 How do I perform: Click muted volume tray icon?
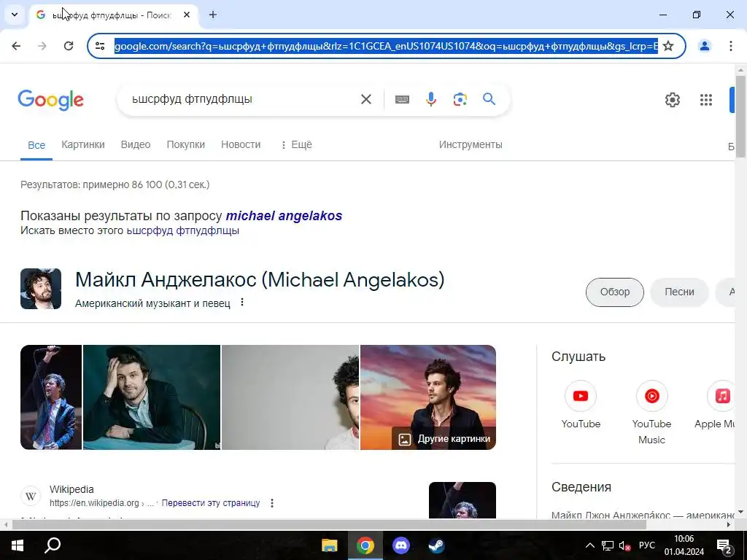624,545
